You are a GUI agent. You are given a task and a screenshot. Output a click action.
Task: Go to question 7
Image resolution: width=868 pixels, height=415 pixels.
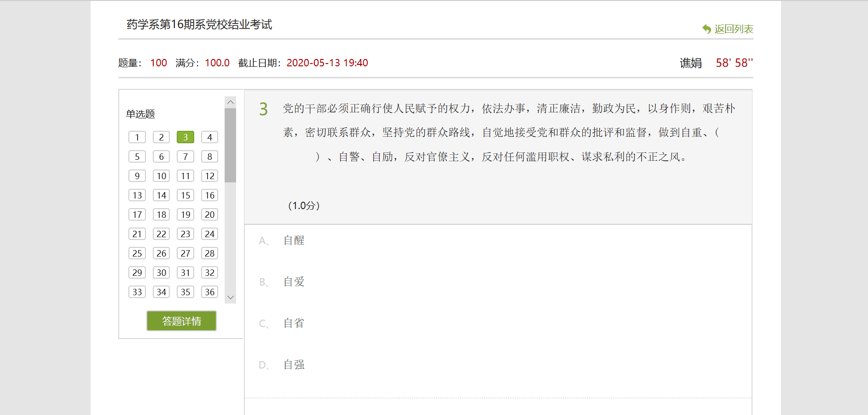(x=185, y=157)
